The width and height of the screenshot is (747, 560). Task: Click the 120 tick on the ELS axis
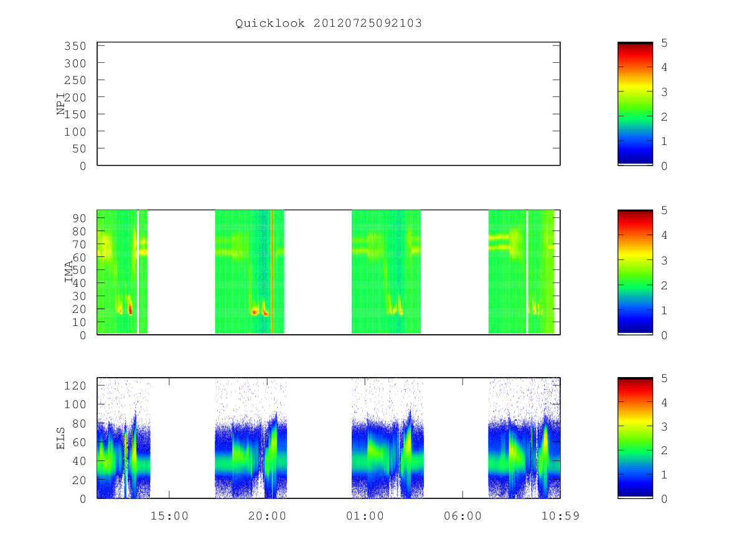76,386
